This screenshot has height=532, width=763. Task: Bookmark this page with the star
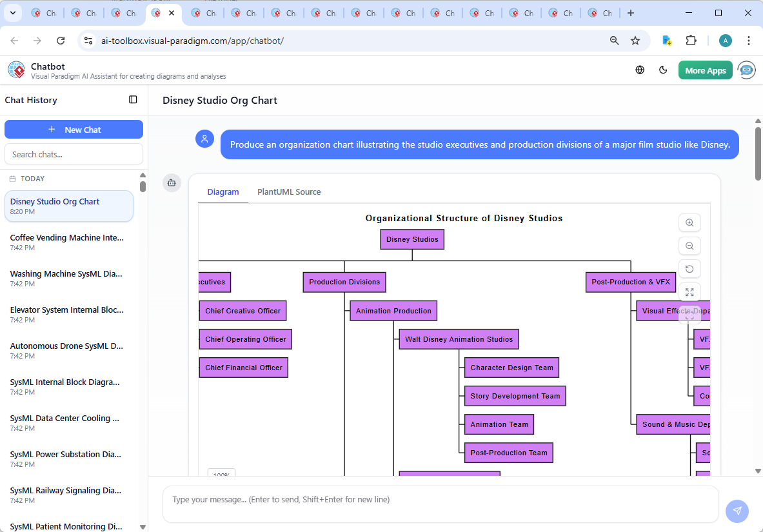(635, 41)
